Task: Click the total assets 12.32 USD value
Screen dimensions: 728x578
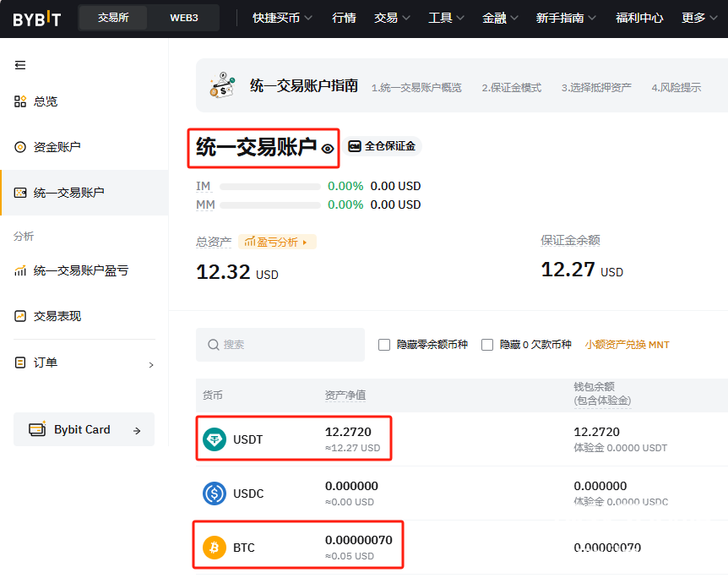Action: pyautogui.click(x=237, y=272)
